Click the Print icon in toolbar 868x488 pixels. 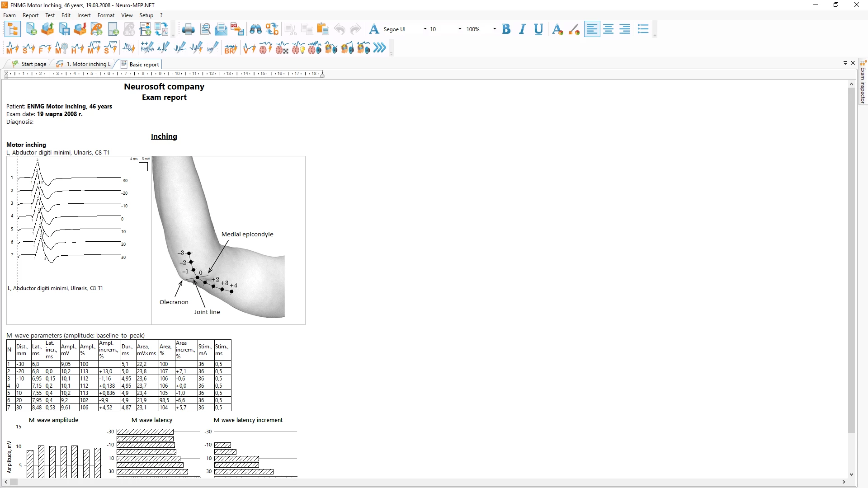click(188, 29)
